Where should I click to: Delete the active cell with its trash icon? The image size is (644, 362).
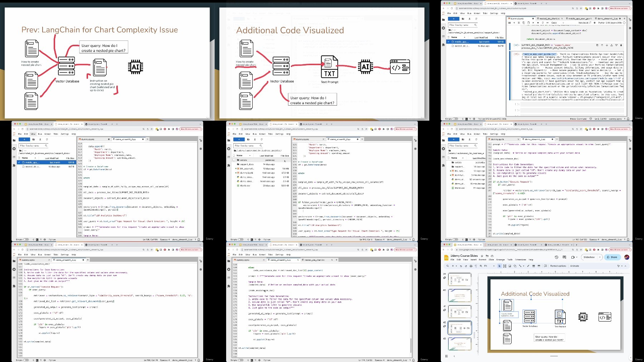coord(621,45)
